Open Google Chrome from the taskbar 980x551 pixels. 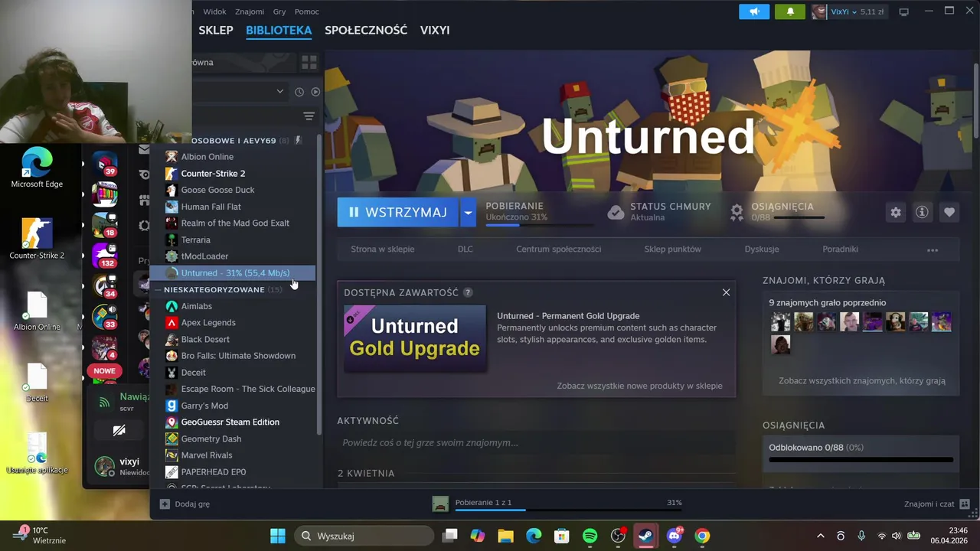tap(702, 536)
